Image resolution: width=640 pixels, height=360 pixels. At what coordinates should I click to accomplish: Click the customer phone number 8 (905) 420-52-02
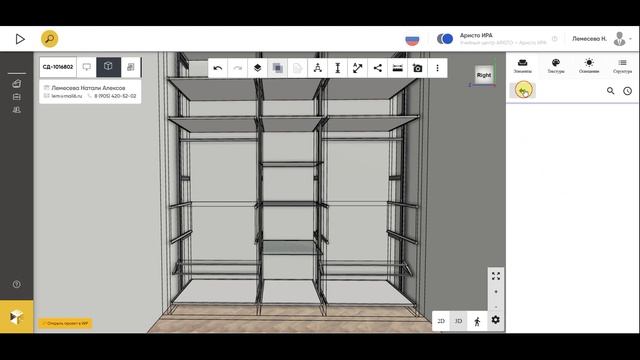click(115, 96)
